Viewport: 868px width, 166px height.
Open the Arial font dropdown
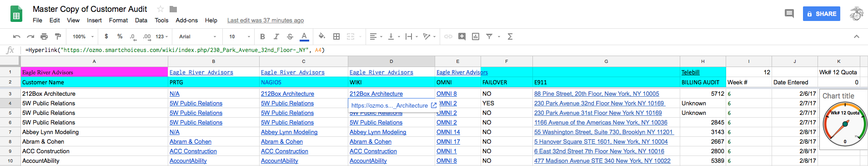[x=198, y=36]
